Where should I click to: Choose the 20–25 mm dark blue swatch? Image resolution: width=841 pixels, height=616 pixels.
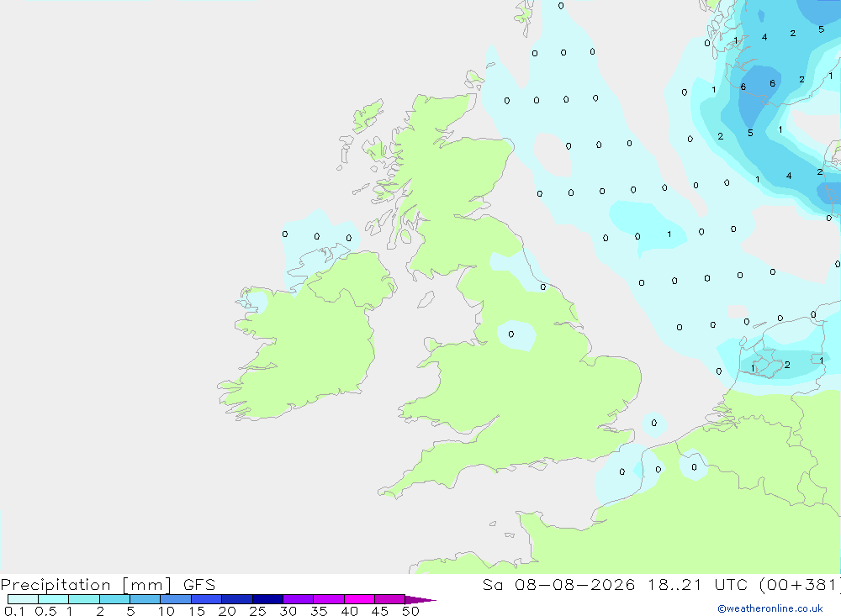pos(236,599)
